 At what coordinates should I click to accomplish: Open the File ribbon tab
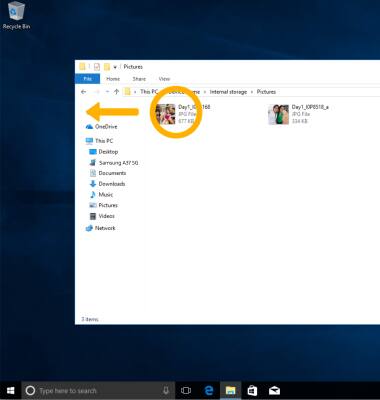click(x=87, y=79)
